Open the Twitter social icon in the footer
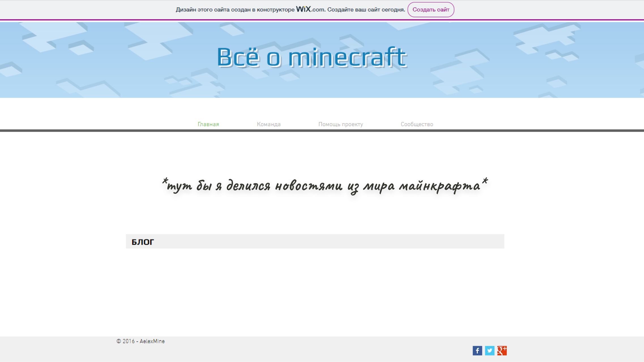 coord(490,351)
